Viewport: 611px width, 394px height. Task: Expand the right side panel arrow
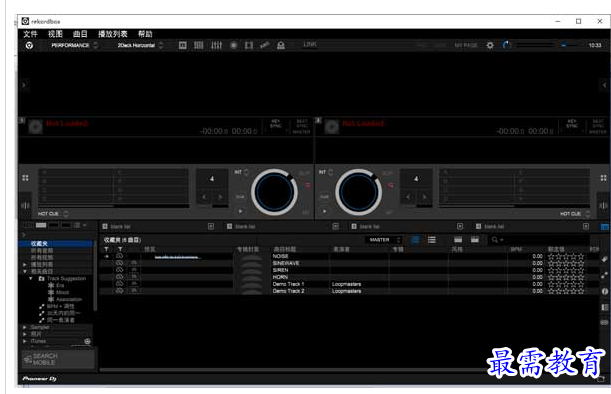coord(604,85)
